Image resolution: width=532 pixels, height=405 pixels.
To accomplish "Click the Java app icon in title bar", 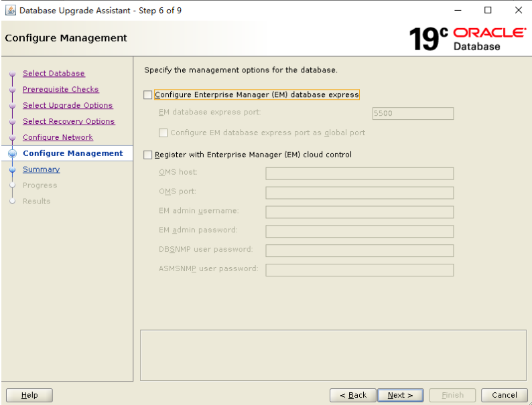I will pyautogui.click(x=11, y=11).
